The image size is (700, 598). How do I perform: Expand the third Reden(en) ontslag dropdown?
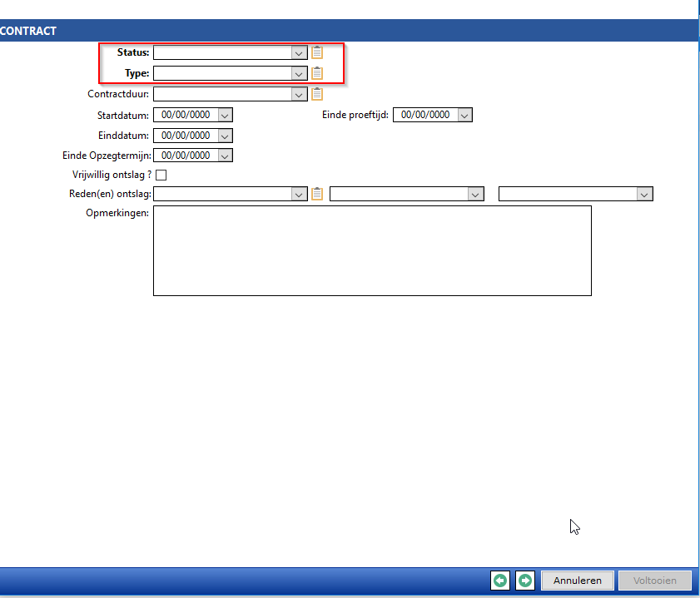click(x=644, y=194)
